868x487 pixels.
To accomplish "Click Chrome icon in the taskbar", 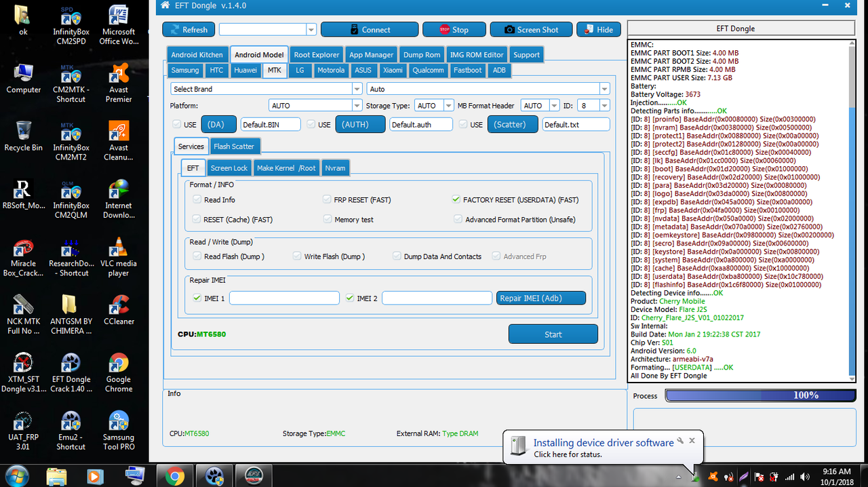I will pyautogui.click(x=174, y=476).
